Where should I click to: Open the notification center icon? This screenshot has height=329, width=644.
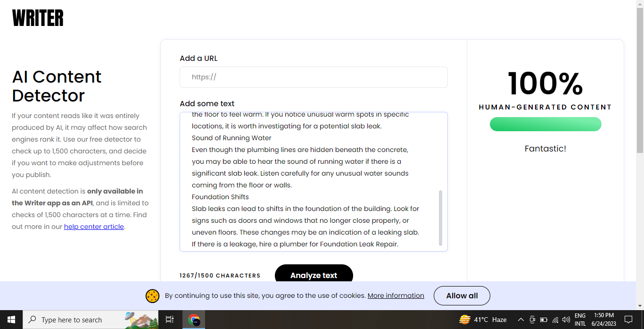coord(628,320)
